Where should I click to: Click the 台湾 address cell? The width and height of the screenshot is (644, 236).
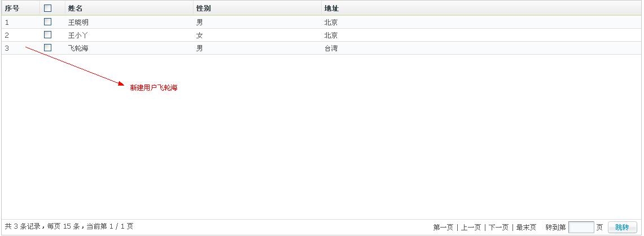(331, 48)
